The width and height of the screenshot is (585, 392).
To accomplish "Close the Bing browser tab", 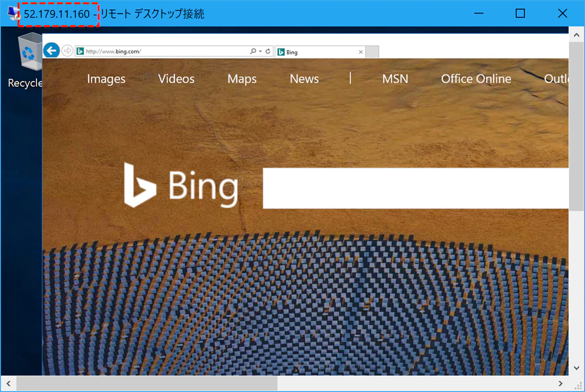I will [x=361, y=52].
